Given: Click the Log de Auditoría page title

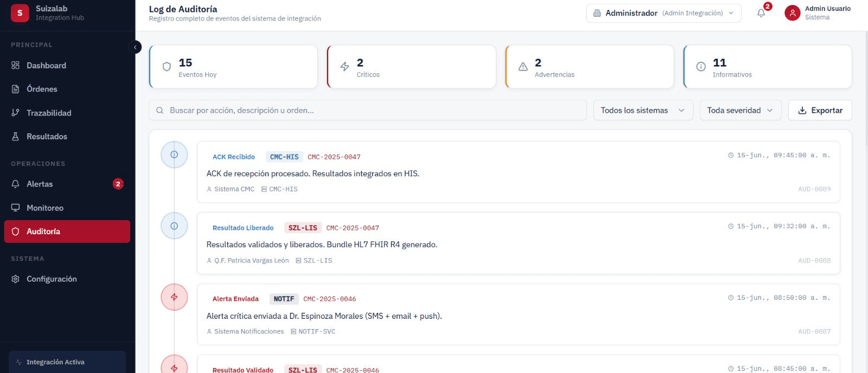Looking at the screenshot, I should pos(183,9).
